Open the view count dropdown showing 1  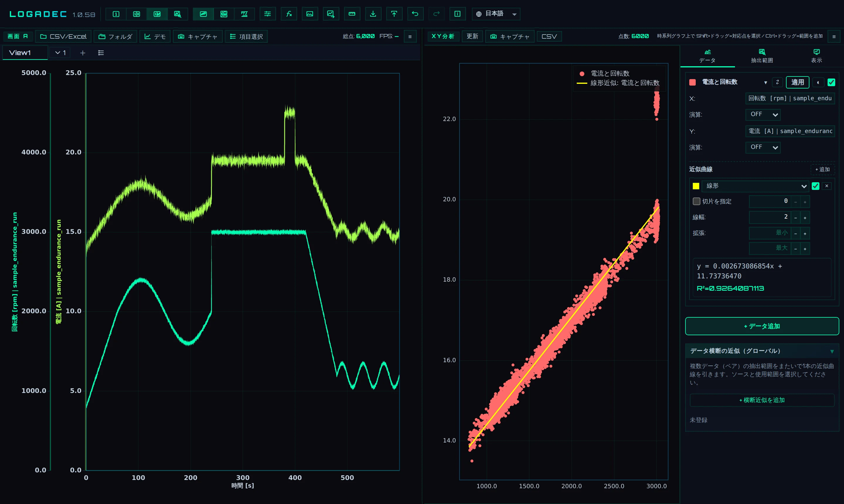pyautogui.click(x=60, y=53)
